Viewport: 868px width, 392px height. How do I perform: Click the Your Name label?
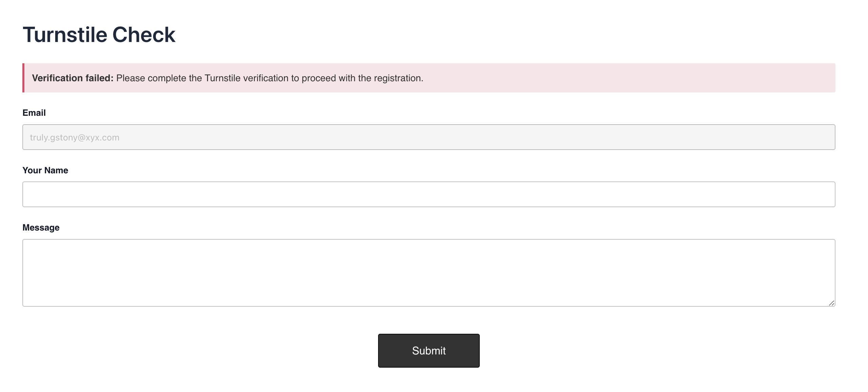(x=45, y=170)
